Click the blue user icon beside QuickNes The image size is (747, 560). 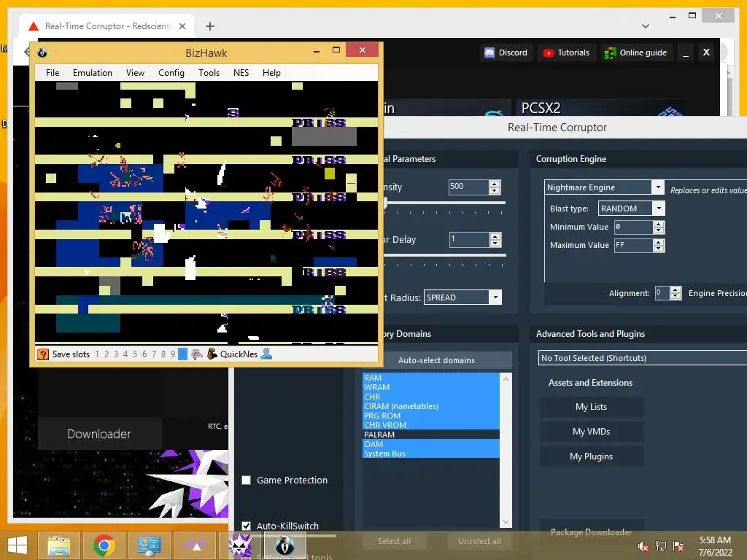(266, 354)
